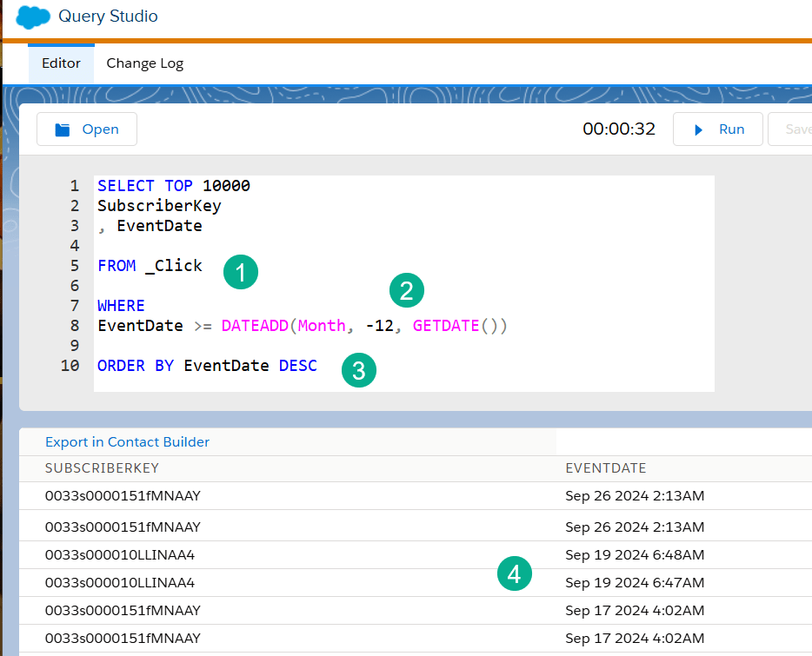This screenshot has width=812, height=656.
Task: Click the EVENTDATE column header
Action: coord(606,468)
